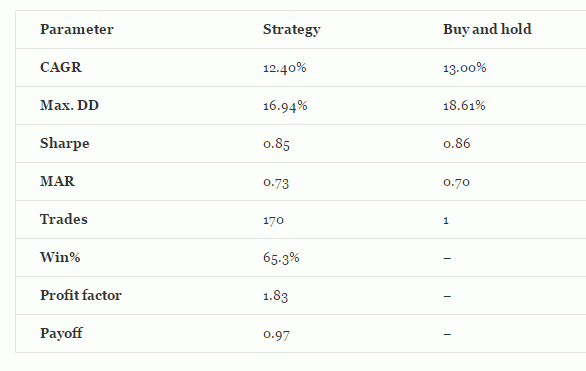Click the Payoff value 0.97

pyautogui.click(x=276, y=334)
